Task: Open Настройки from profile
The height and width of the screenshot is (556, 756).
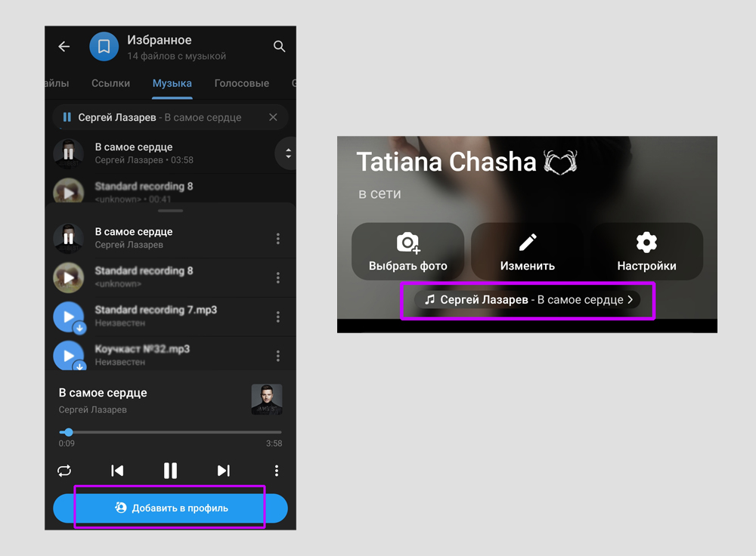Action: 646,252
